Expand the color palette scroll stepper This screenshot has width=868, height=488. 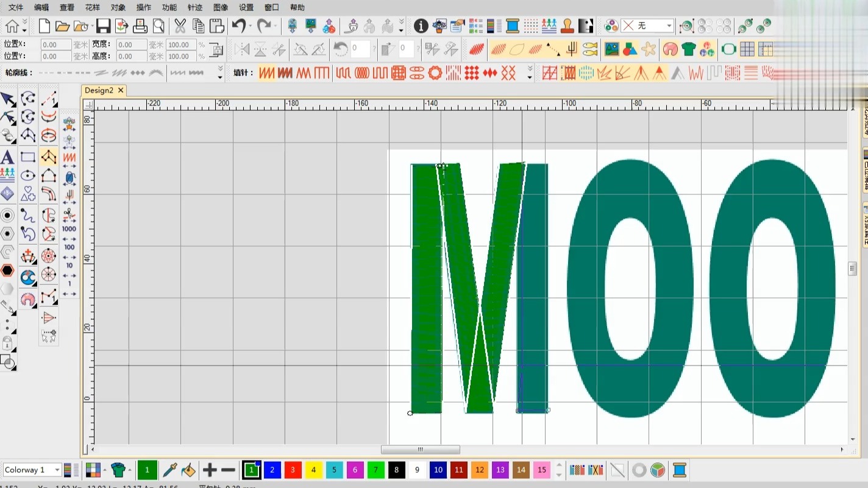pos(559,470)
